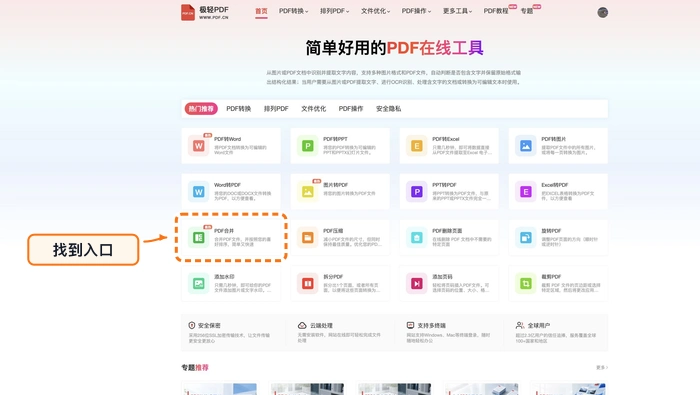
Task: Click the PDF转图片 blue image icon
Action: (x=525, y=146)
